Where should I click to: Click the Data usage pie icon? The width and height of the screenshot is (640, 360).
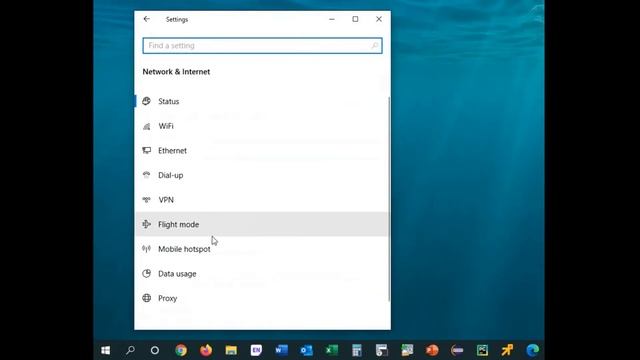[147, 273]
